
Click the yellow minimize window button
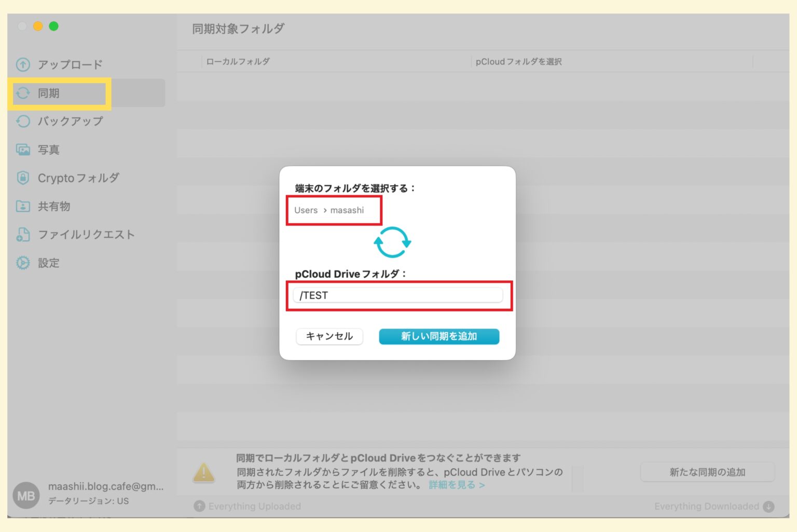pos(38,26)
